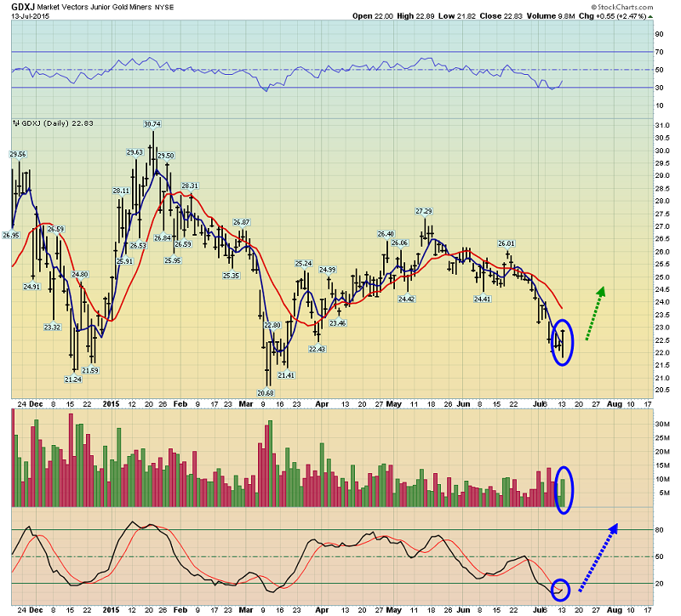
Task: Click the 'Open 22.00' value
Action: click(x=373, y=16)
